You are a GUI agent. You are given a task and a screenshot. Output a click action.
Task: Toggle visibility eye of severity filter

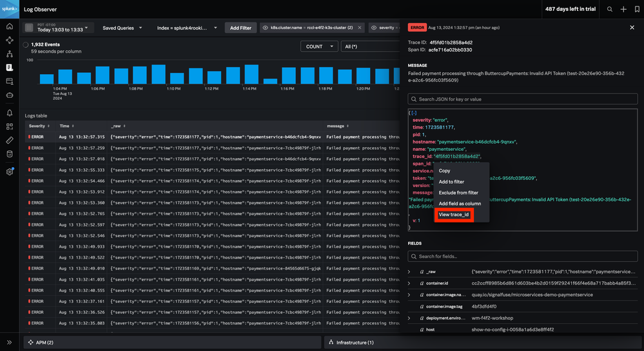[375, 28]
